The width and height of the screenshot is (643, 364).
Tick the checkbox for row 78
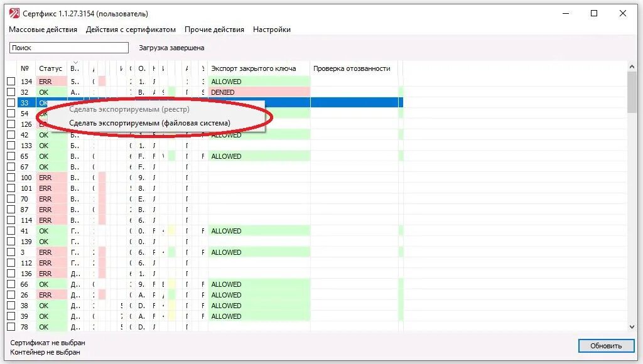point(11,327)
